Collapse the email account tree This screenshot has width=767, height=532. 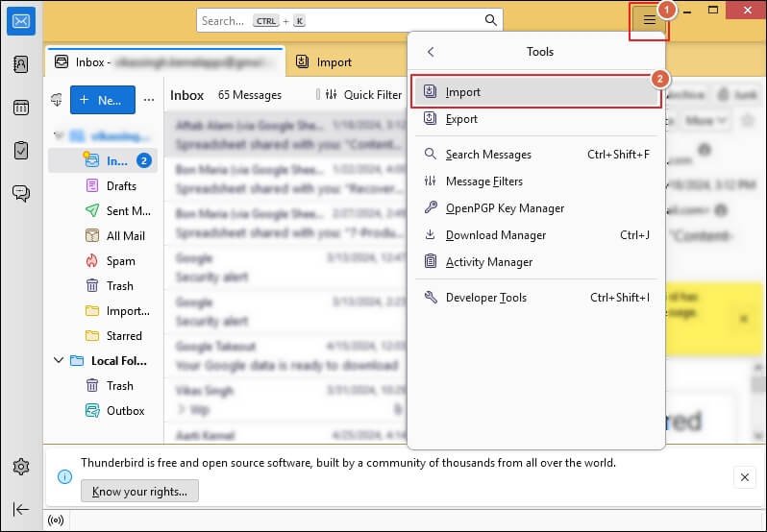[x=59, y=135]
